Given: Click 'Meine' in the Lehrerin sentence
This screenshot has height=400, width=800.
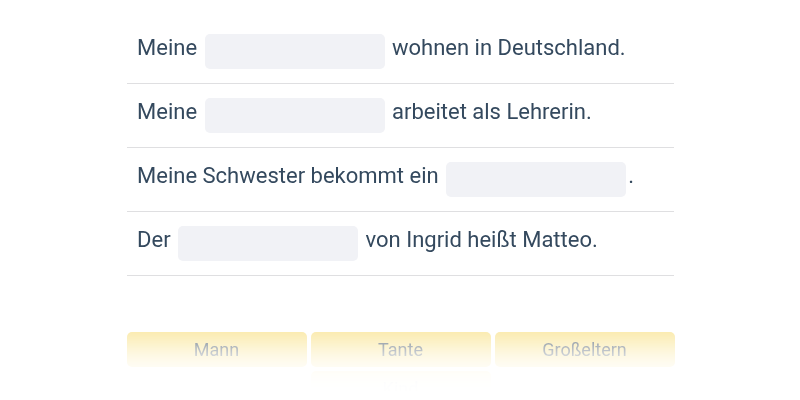Looking at the screenshot, I should coord(167,112).
